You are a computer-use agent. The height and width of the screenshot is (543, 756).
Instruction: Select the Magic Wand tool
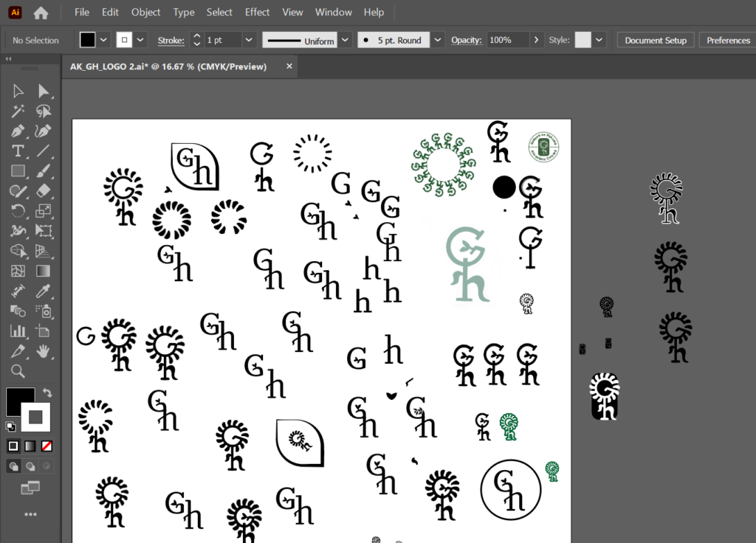18,111
